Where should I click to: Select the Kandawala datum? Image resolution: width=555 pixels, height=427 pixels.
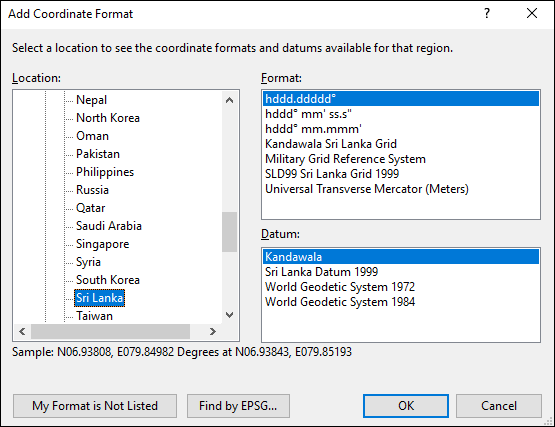click(x=401, y=257)
